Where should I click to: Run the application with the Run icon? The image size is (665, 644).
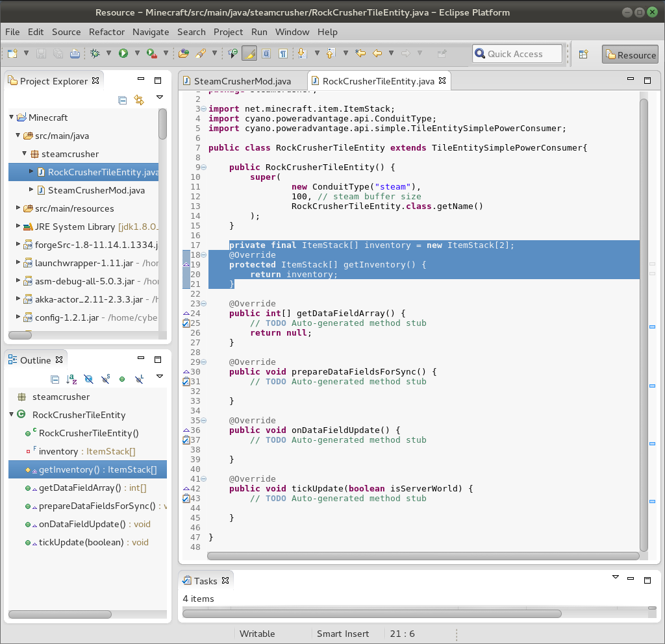point(123,53)
